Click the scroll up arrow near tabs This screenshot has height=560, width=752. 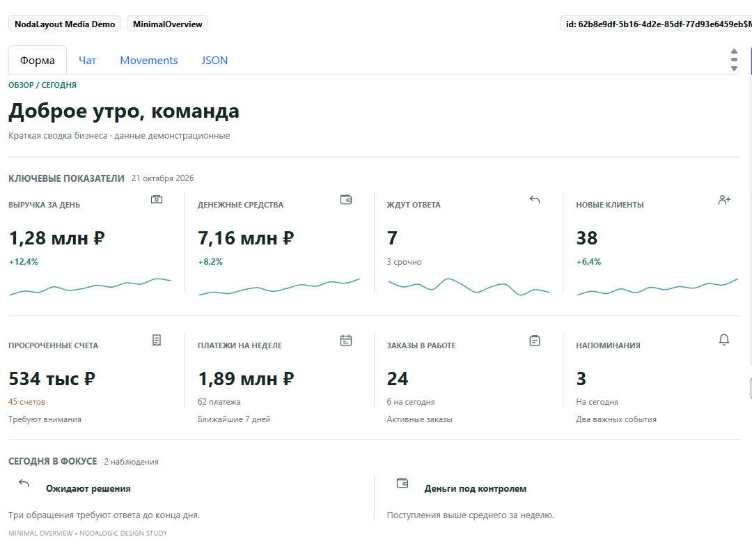734,52
